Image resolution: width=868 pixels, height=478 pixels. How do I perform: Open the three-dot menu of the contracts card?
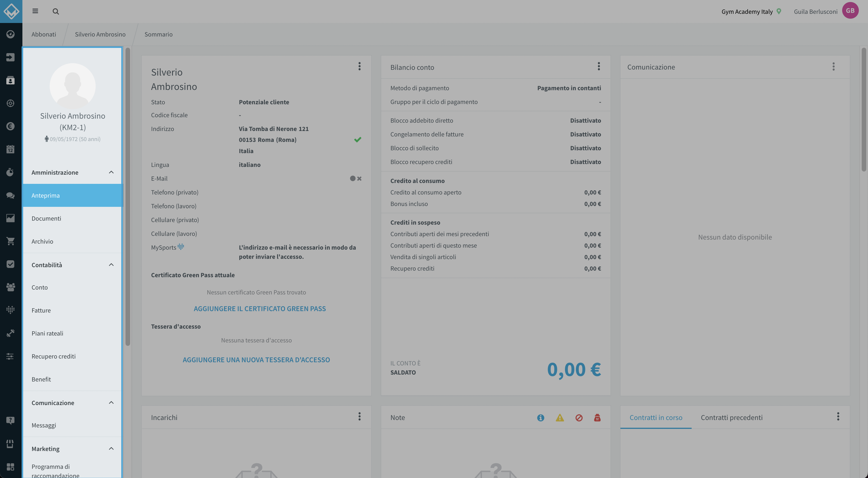click(x=838, y=416)
